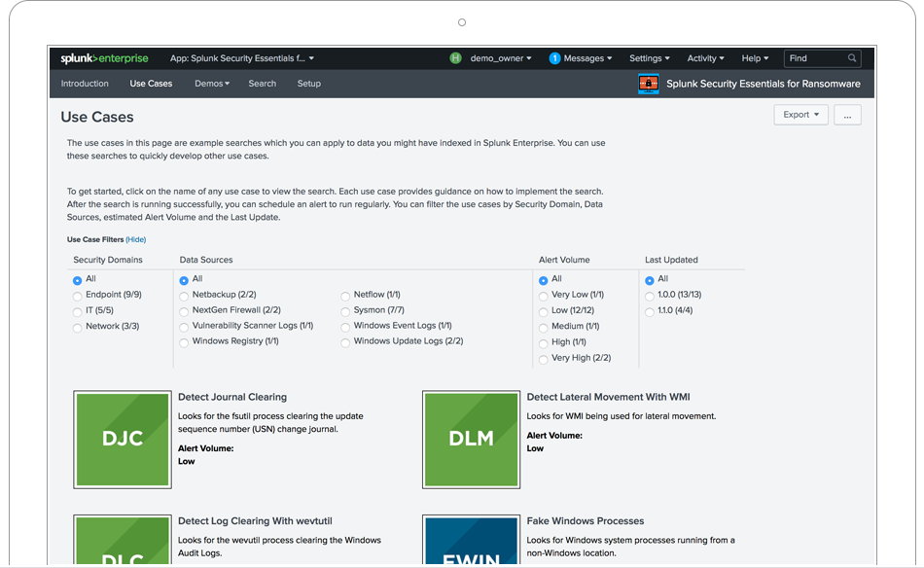The image size is (924, 568).
Task: Select All under Last Updated
Action: point(650,280)
